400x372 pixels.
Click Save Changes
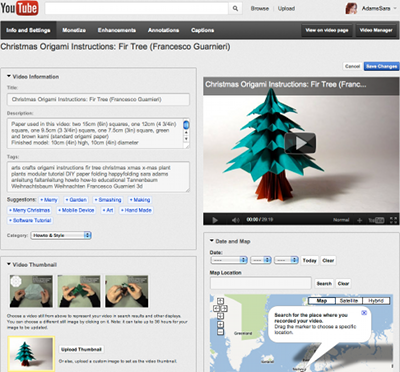click(x=381, y=66)
